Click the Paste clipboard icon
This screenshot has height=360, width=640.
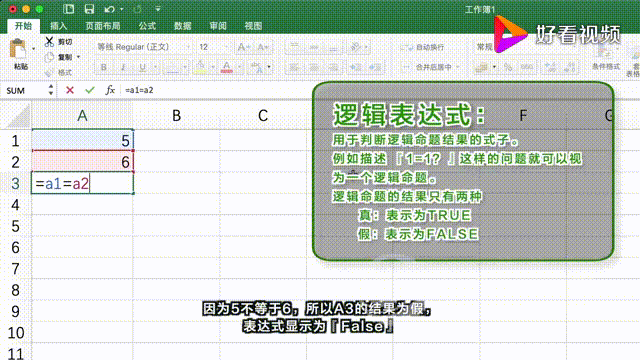18,49
